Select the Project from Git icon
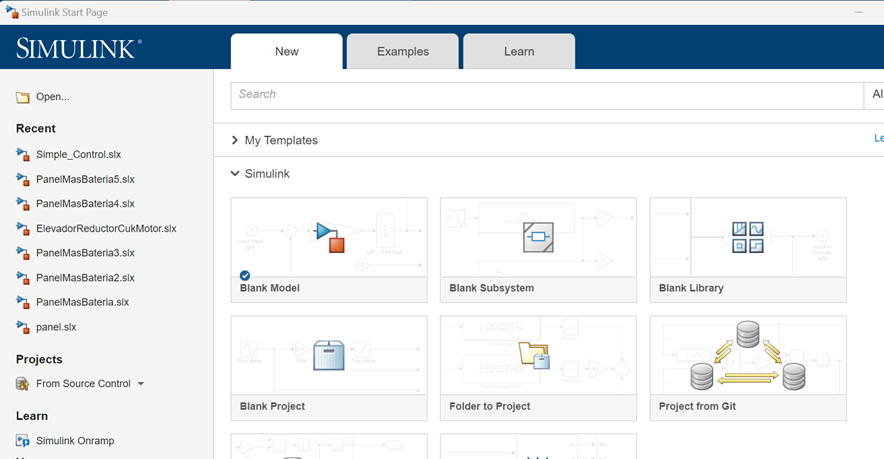The height and width of the screenshot is (459, 884). click(x=747, y=356)
